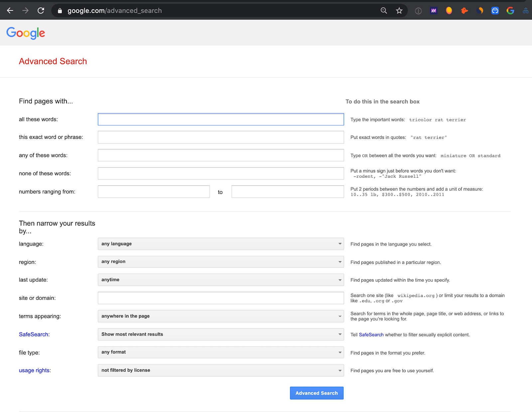Click the numbers range 'to' end field

[288, 192]
